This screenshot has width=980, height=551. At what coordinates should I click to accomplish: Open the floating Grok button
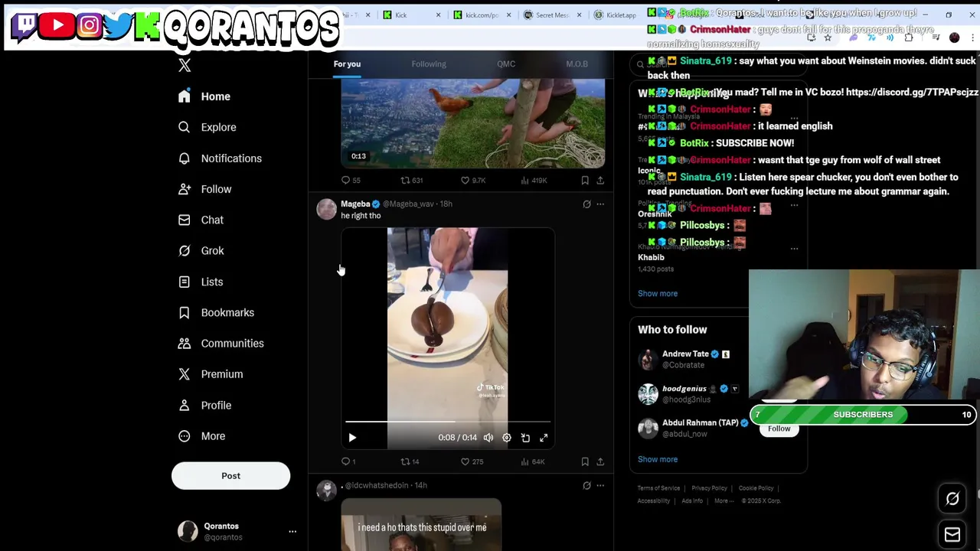[x=952, y=499]
